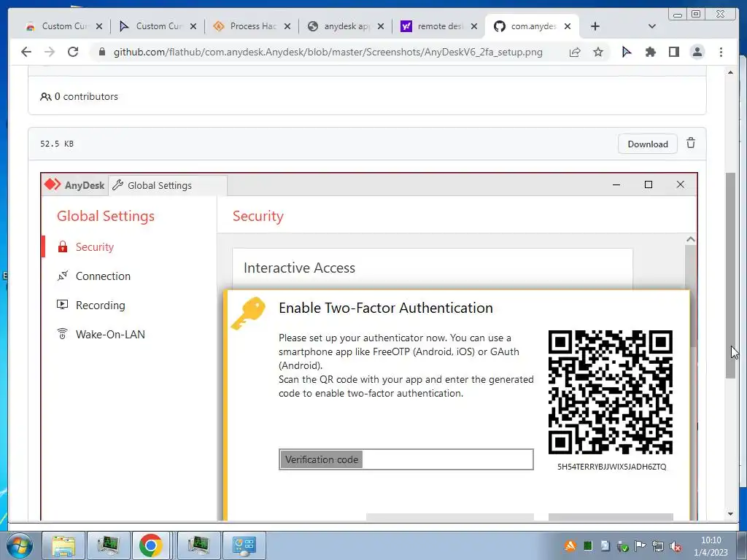Bookmark this page with the star icon
The width and height of the screenshot is (747, 560).
598,52
